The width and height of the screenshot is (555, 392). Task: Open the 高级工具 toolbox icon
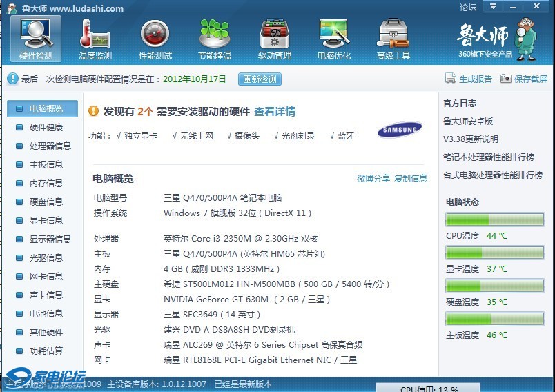393,39
